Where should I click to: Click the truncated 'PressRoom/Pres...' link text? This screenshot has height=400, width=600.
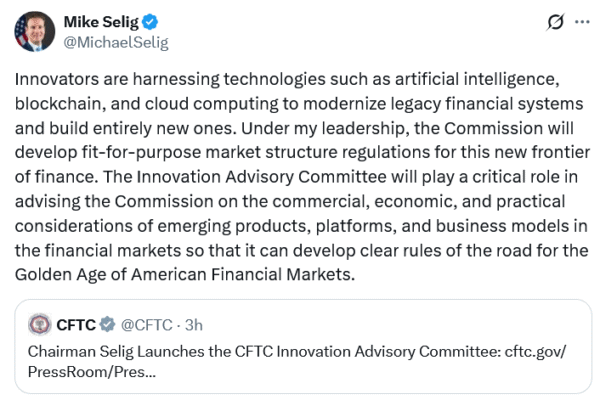tap(90, 372)
